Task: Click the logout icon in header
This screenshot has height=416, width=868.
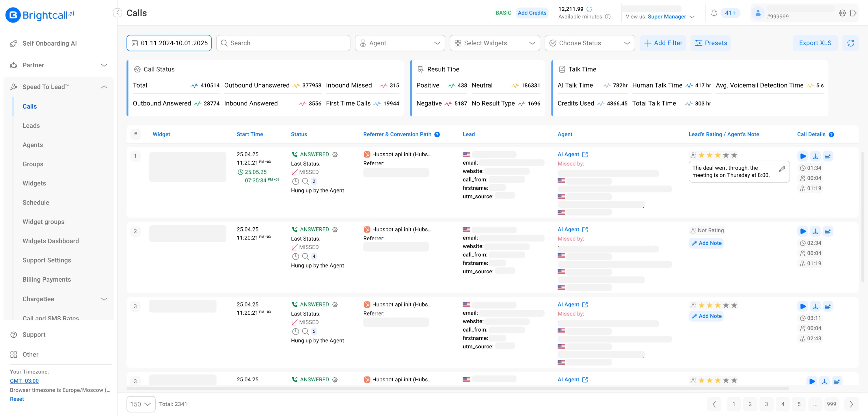Action: pyautogui.click(x=853, y=13)
